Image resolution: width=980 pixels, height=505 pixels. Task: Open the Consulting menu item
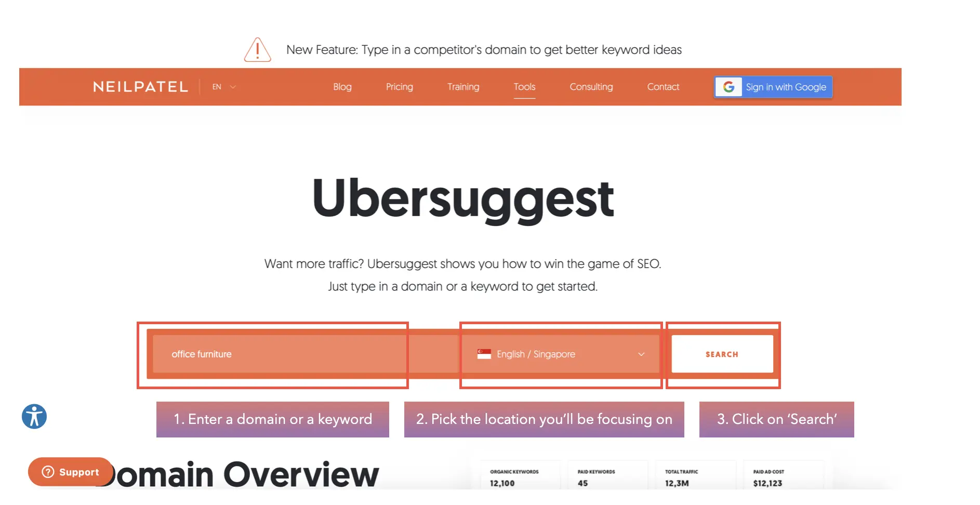point(591,87)
